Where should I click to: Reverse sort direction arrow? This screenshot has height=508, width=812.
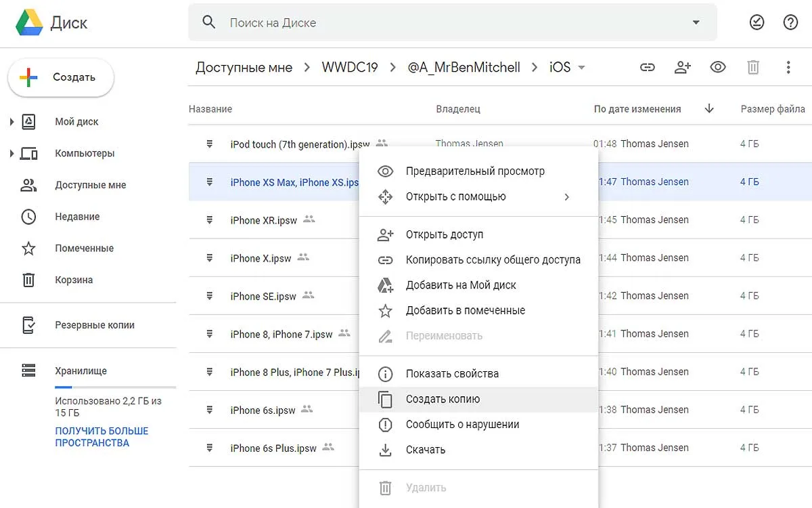tap(709, 109)
